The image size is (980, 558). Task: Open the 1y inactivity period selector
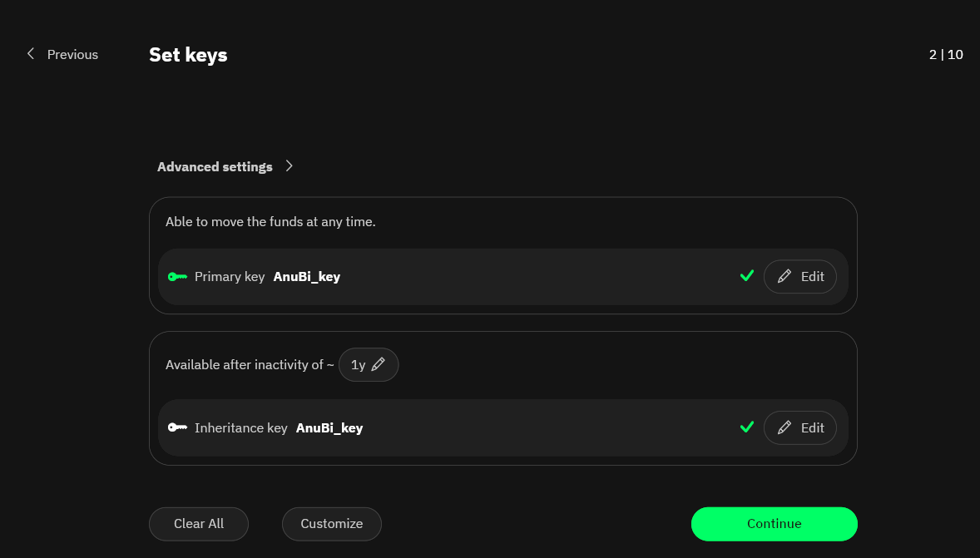(359, 364)
